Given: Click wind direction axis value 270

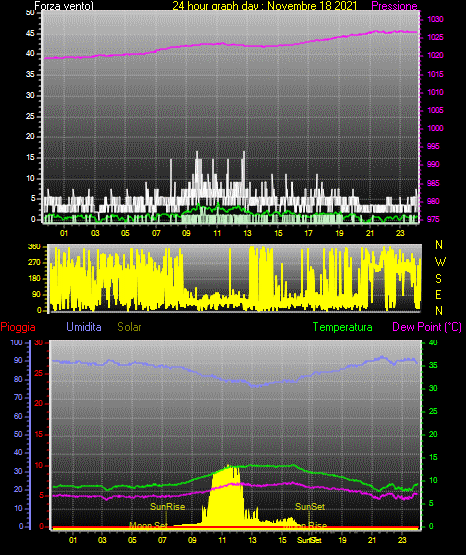Looking at the screenshot, I should pos(34,263).
